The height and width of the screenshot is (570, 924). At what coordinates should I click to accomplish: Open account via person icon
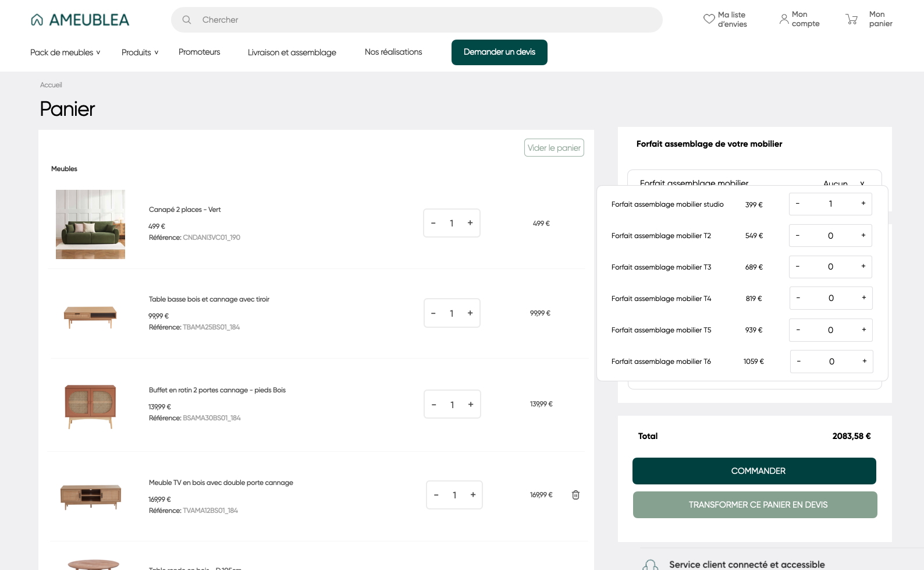tap(784, 19)
